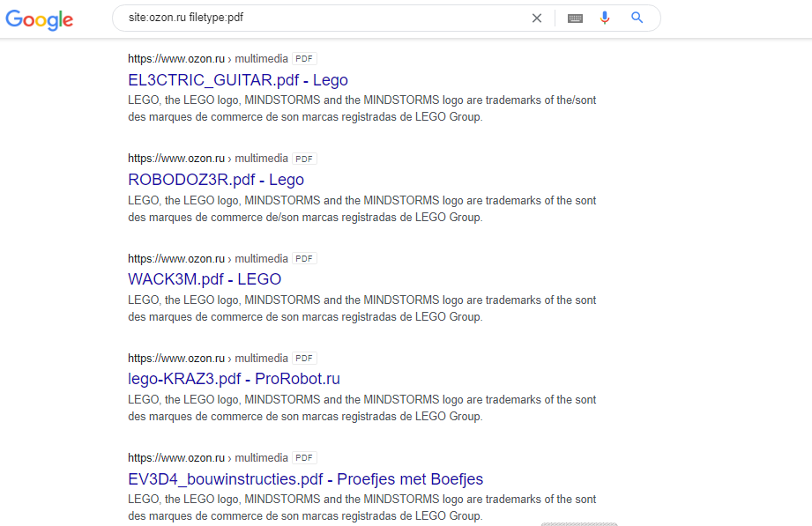Open EL3CTRIC_GUITAR.pdf - Lego result
Image resolution: width=812 pixels, height=526 pixels.
click(x=238, y=80)
